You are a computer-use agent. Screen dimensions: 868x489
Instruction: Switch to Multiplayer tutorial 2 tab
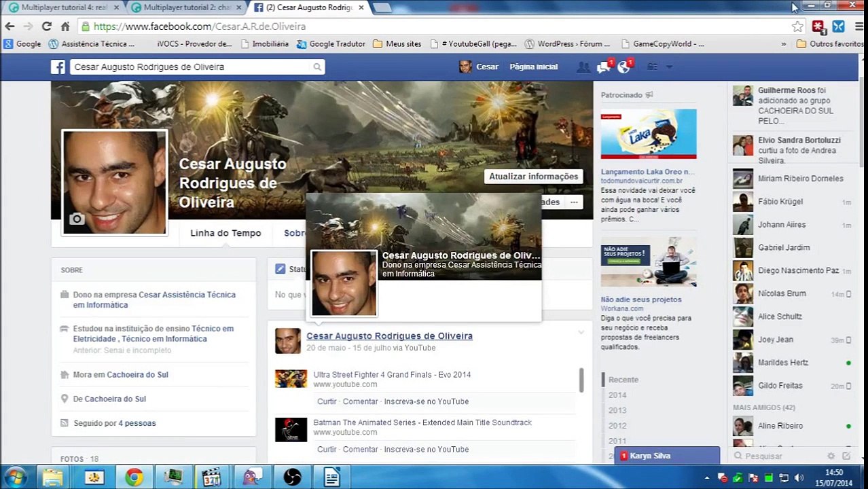186,7
